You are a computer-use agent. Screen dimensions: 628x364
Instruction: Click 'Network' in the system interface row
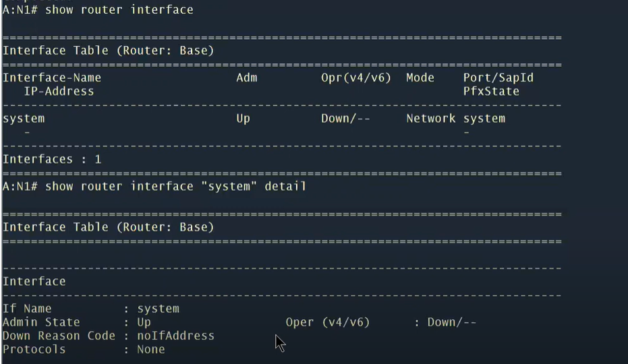point(431,119)
